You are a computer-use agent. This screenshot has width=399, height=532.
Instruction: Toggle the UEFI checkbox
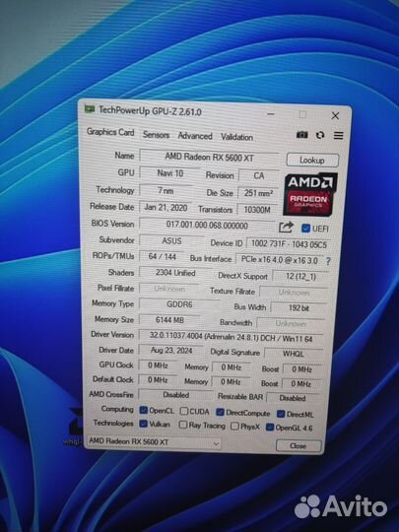(x=305, y=228)
